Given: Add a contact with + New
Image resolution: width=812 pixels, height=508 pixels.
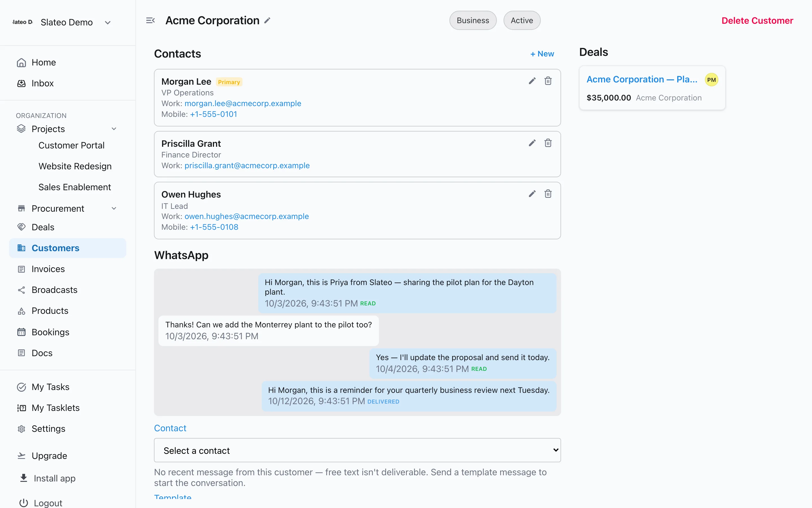Looking at the screenshot, I should (542, 54).
